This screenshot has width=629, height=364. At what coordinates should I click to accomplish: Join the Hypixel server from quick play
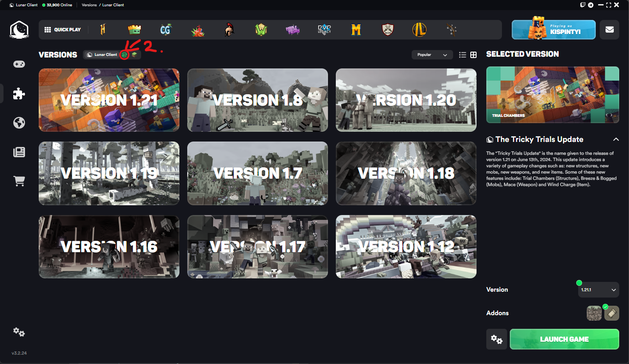click(103, 30)
